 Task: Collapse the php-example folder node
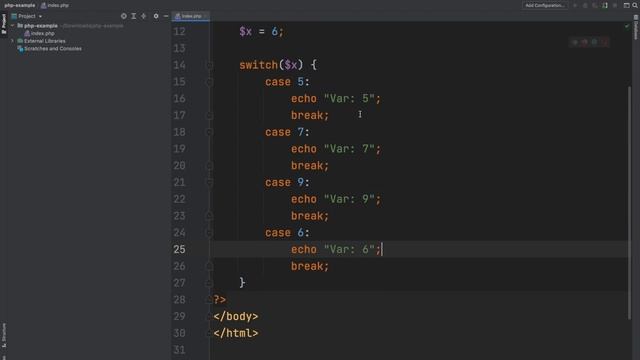click(x=13, y=25)
